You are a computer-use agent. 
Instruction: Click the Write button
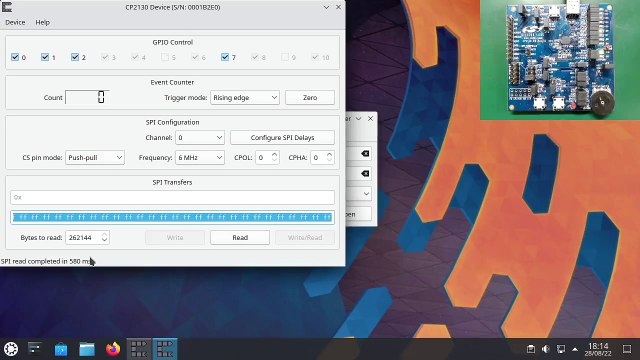tap(175, 238)
